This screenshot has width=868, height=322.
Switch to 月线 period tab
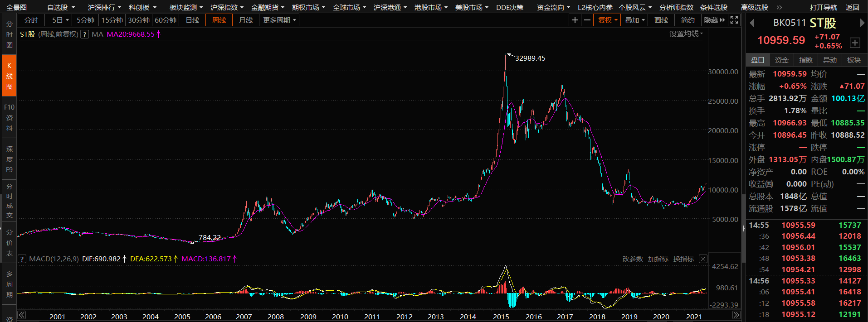pos(246,20)
